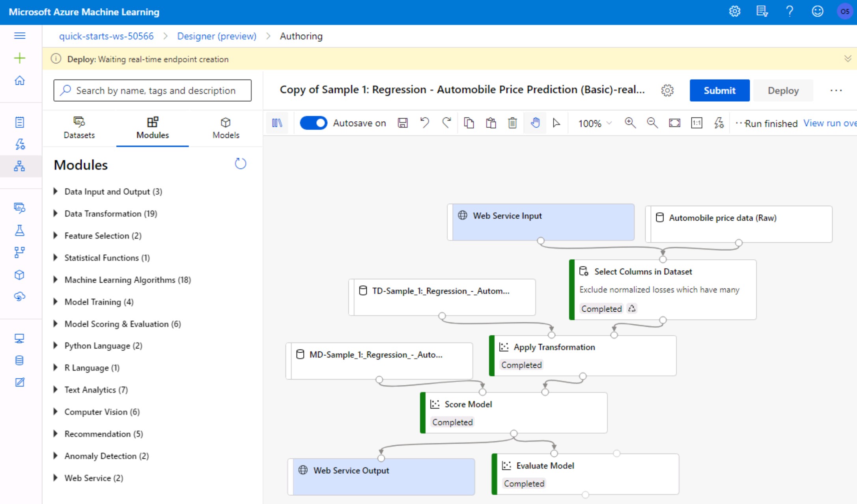Open Designer (preview) breadcrumb link
The width and height of the screenshot is (857, 504).
[217, 36]
